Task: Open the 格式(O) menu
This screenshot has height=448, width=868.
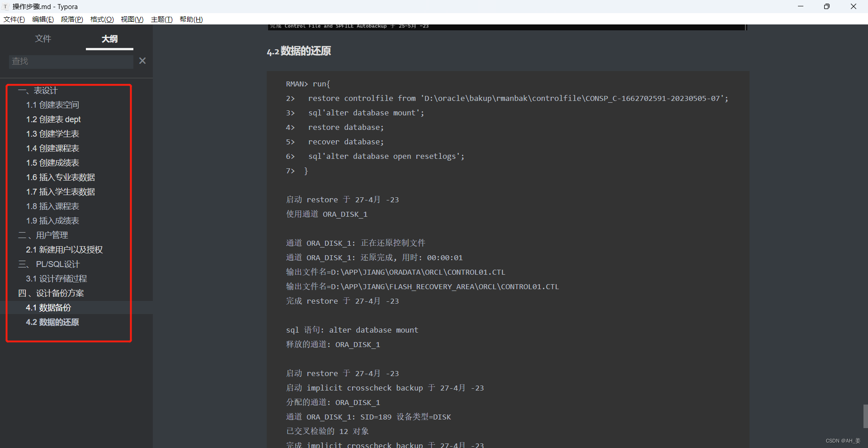Action: [102, 19]
